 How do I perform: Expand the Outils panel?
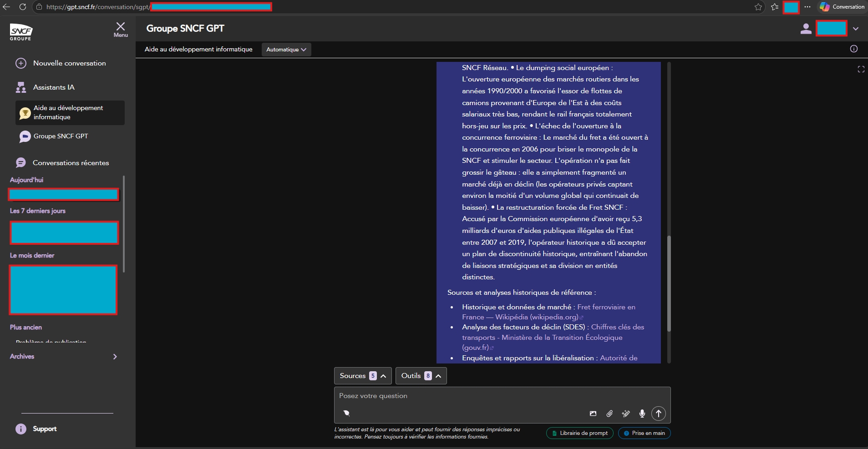point(421,376)
